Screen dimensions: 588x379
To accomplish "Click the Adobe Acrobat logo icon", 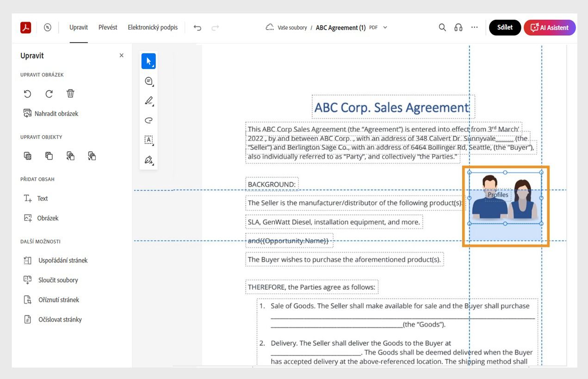I will tap(25, 28).
